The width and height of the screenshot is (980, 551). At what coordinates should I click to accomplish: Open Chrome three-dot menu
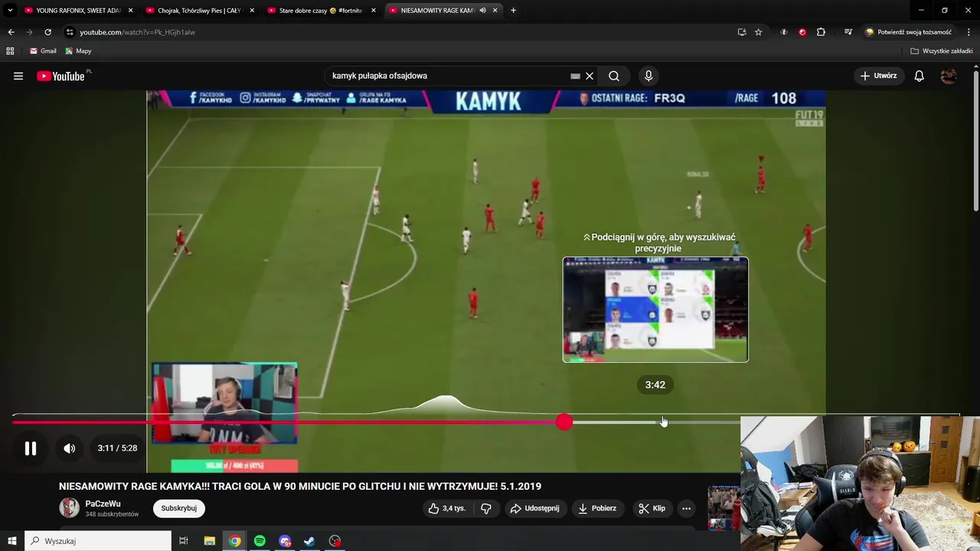(969, 32)
